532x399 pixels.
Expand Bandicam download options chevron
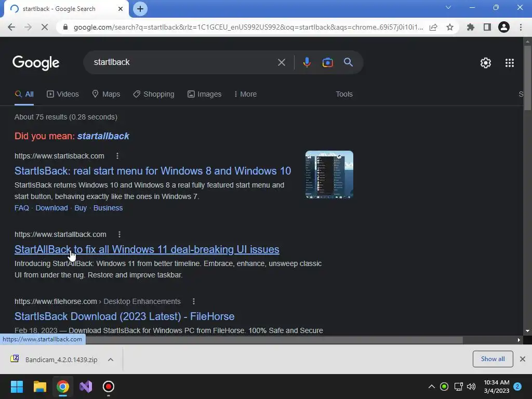(x=111, y=360)
